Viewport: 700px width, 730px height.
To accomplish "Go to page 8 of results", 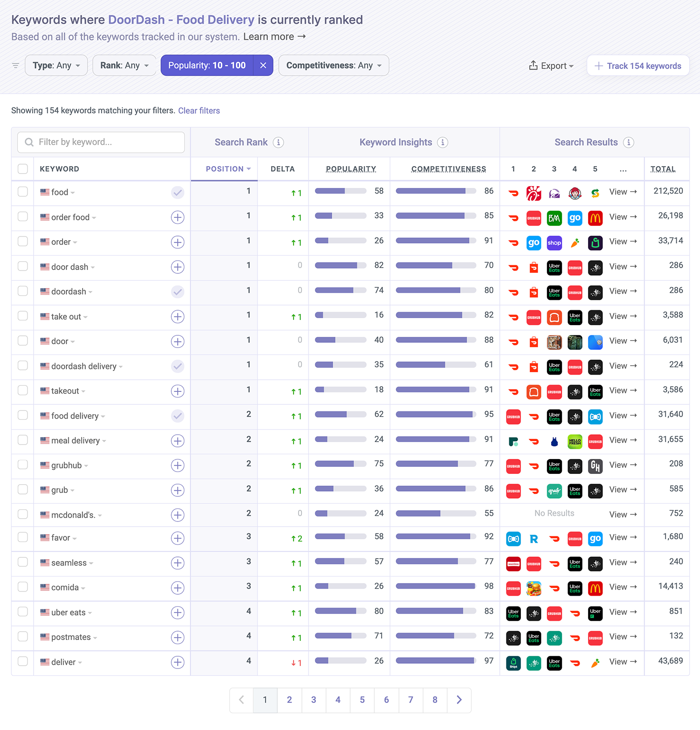I will coord(435,700).
